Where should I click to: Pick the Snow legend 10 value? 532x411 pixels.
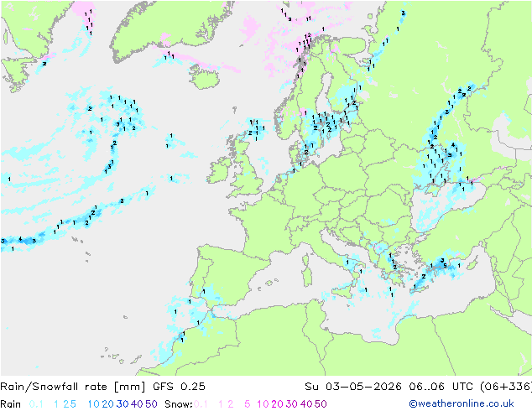pyautogui.click(x=263, y=404)
